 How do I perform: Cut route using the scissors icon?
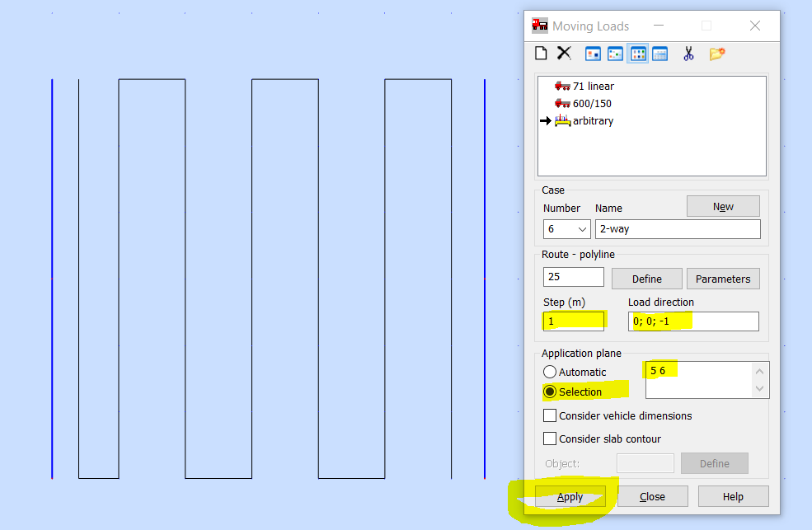[x=688, y=53]
